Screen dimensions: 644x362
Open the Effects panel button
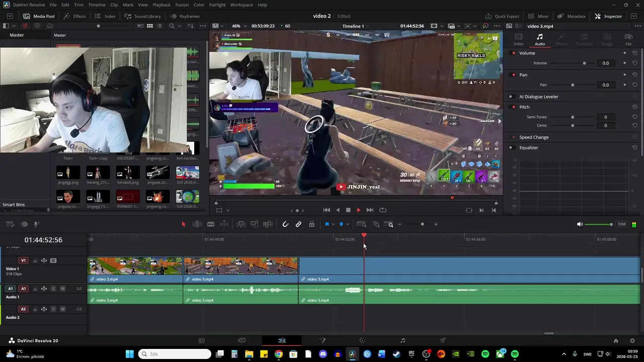[x=74, y=16]
